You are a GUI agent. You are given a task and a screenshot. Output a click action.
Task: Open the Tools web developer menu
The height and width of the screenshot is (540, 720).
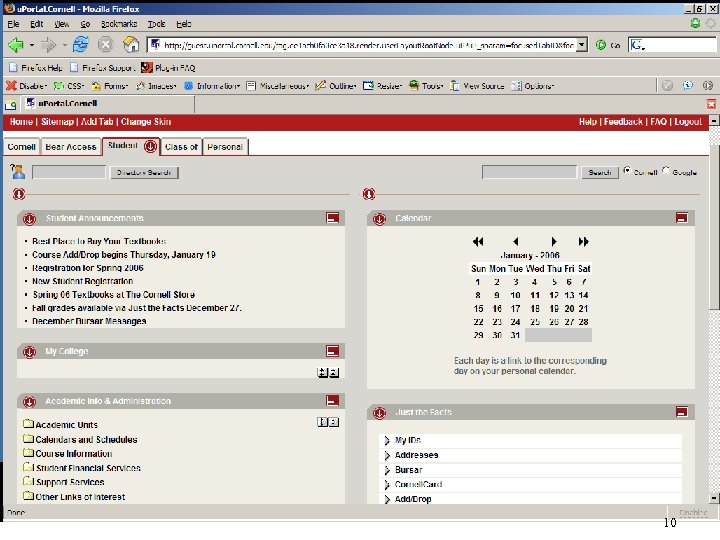pyautogui.click(x=426, y=86)
